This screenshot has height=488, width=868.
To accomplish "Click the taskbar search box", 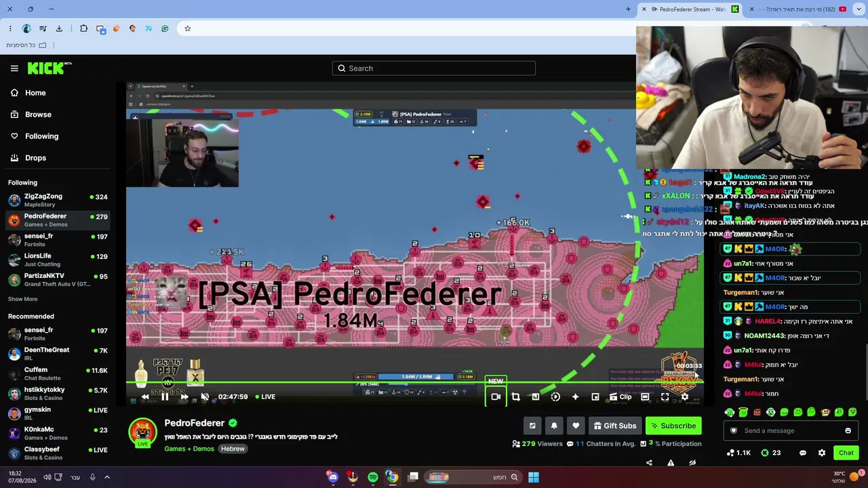I will (x=475, y=477).
